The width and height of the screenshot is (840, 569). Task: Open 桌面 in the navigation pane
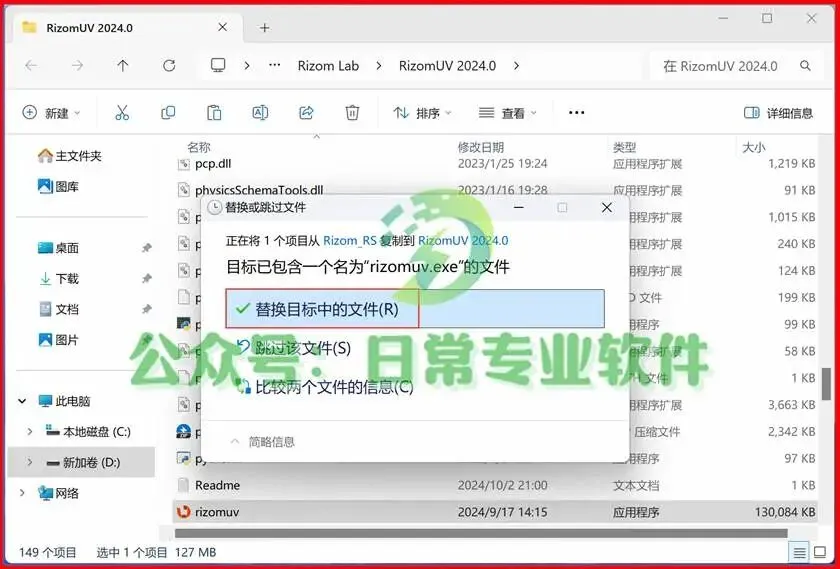click(58, 248)
